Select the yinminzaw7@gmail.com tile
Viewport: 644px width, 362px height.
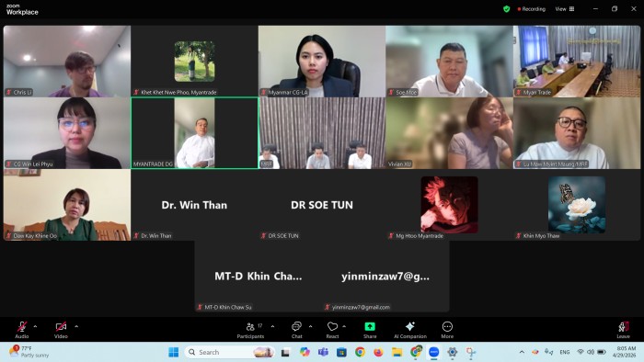tap(385, 277)
